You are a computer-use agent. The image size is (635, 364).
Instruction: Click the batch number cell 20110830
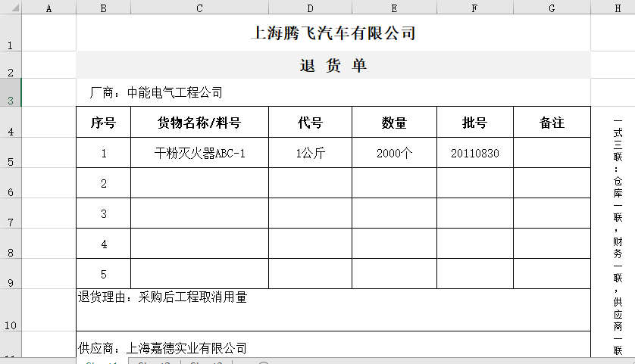474,153
